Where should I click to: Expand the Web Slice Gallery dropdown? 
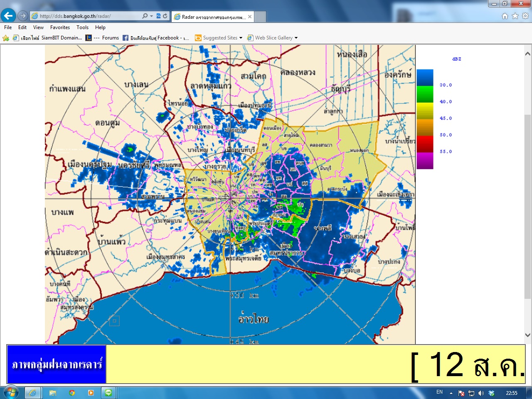(296, 38)
